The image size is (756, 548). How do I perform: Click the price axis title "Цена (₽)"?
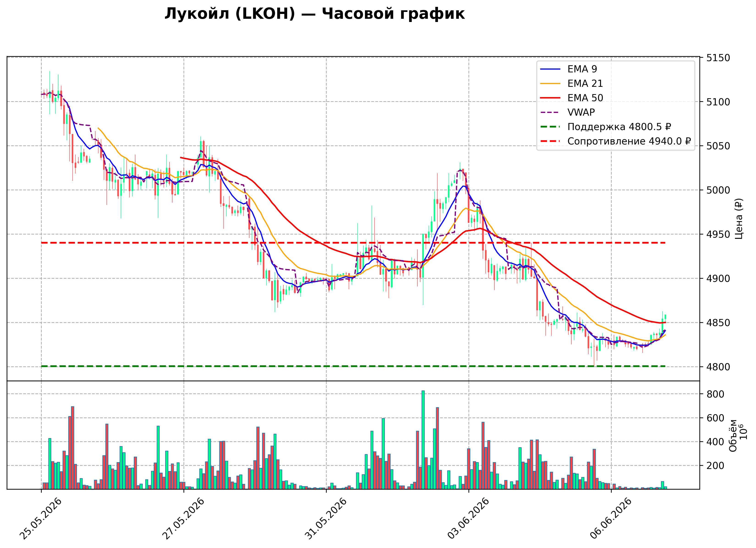739,218
